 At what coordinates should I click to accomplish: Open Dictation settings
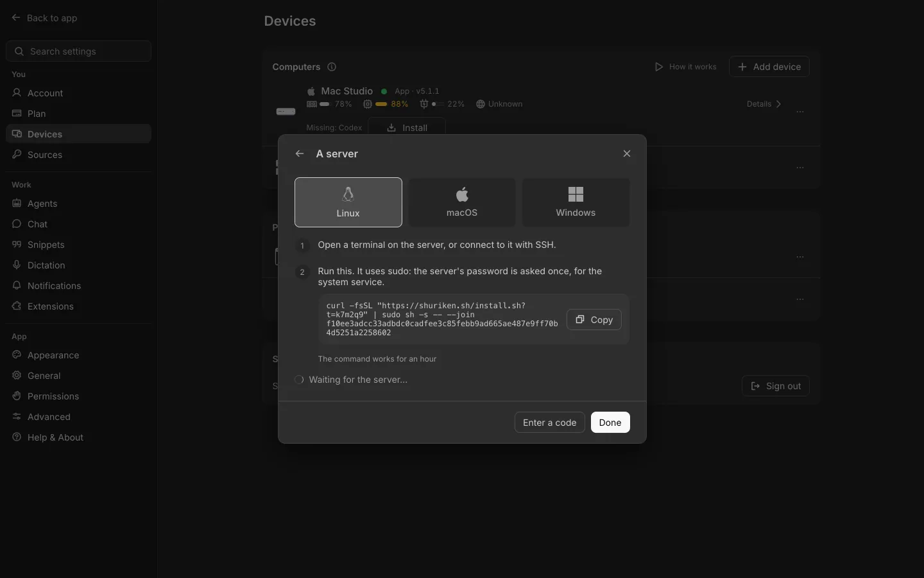[x=78, y=265]
